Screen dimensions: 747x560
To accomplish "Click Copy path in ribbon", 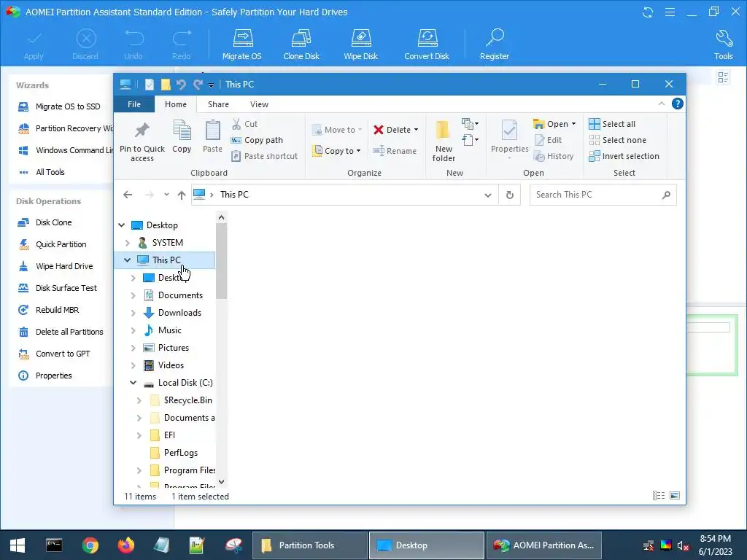I will point(258,140).
